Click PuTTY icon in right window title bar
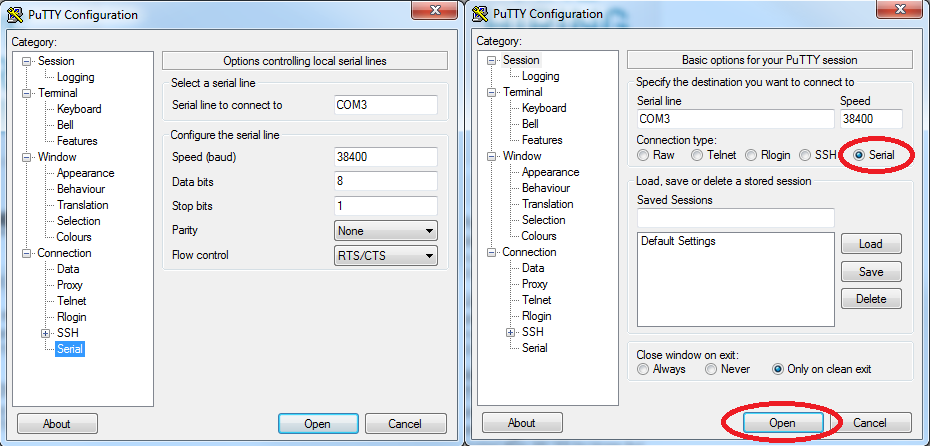Image resolution: width=931 pixels, height=446 pixels. click(480, 14)
